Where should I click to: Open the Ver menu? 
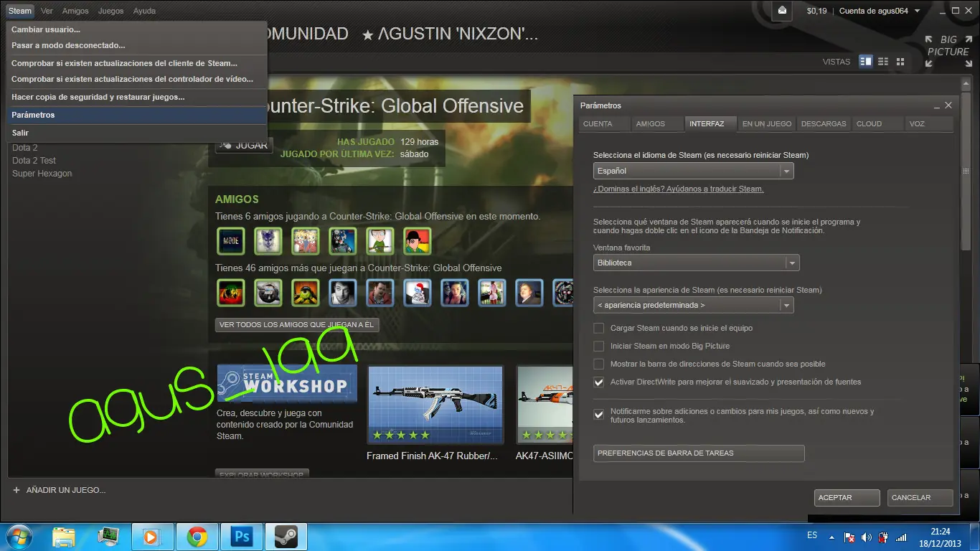click(47, 11)
